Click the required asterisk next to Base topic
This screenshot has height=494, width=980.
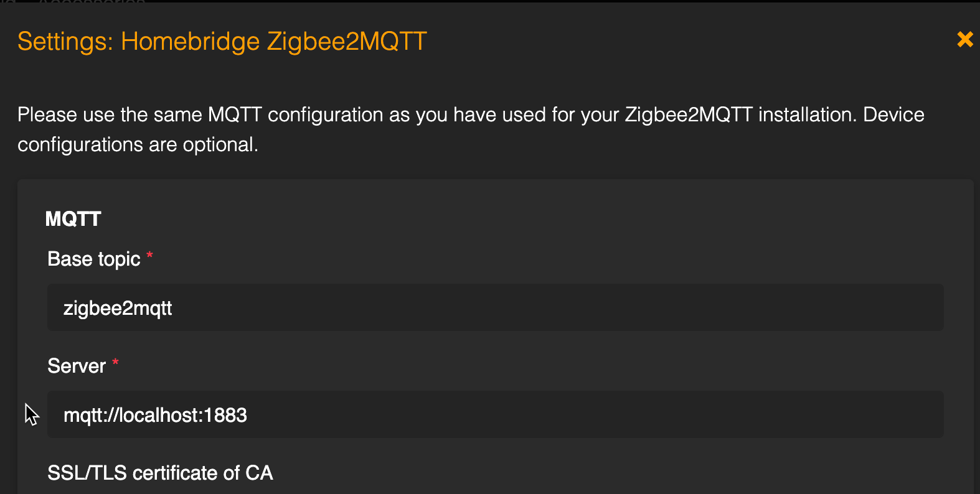click(149, 255)
